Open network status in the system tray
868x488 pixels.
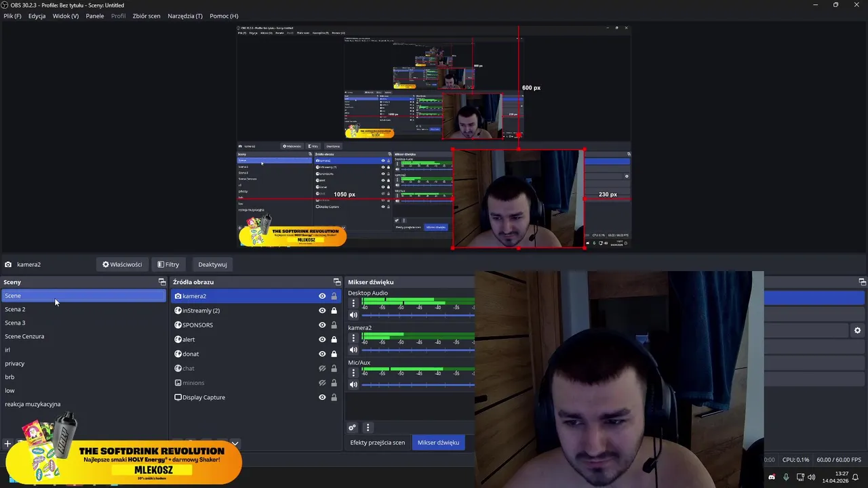click(800, 477)
